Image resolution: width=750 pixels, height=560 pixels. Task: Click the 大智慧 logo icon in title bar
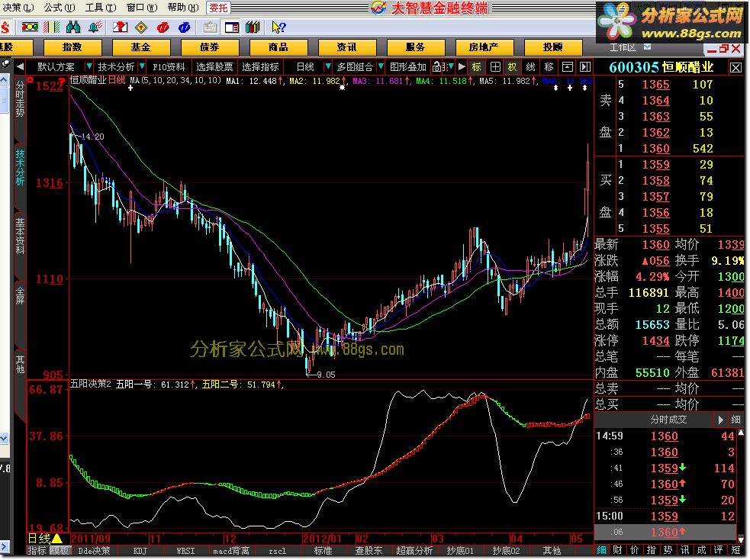pyautogui.click(x=378, y=8)
